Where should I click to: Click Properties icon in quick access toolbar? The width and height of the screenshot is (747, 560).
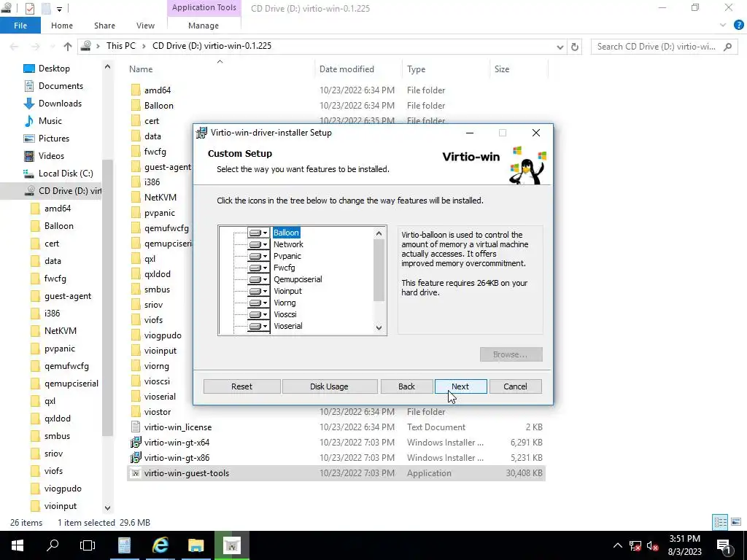[29, 9]
